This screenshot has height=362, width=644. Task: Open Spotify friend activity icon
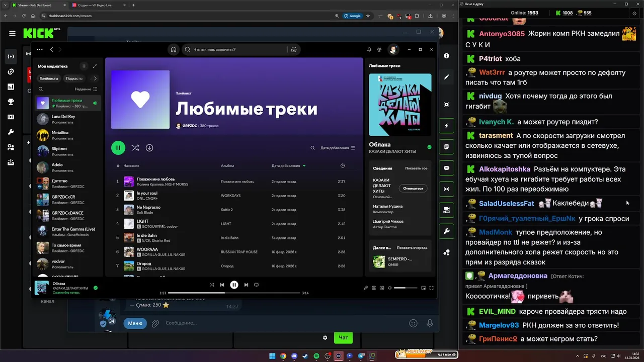[380, 49]
